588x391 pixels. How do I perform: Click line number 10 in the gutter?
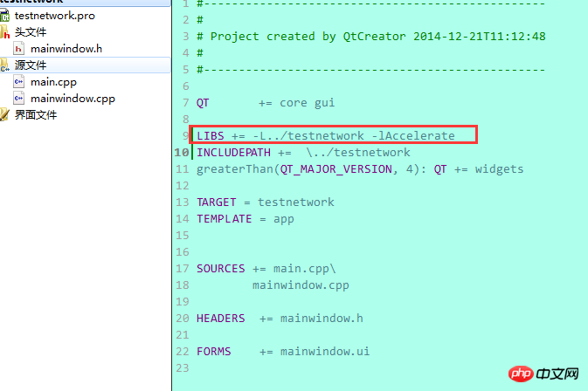click(x=182, y=153)
